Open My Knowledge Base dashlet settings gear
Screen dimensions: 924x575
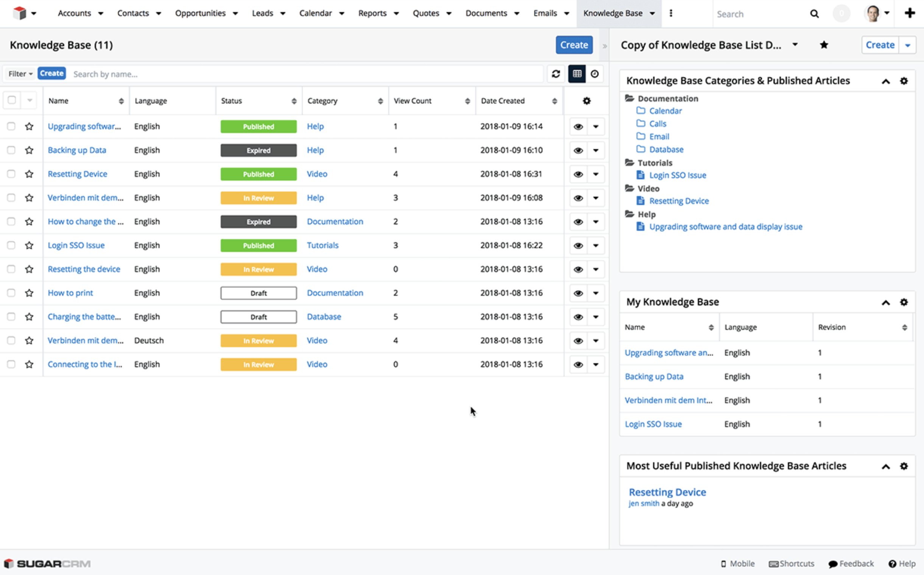click(x=904, y=302)
